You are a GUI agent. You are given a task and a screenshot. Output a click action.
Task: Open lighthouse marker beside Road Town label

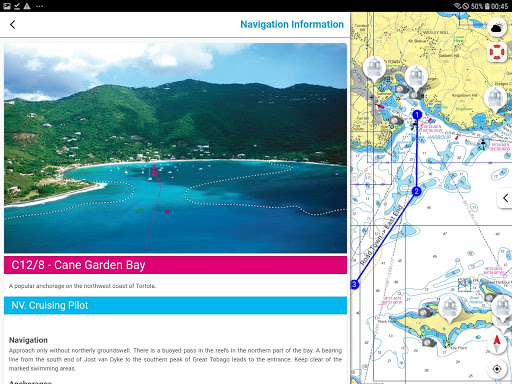tap(374, 69)
